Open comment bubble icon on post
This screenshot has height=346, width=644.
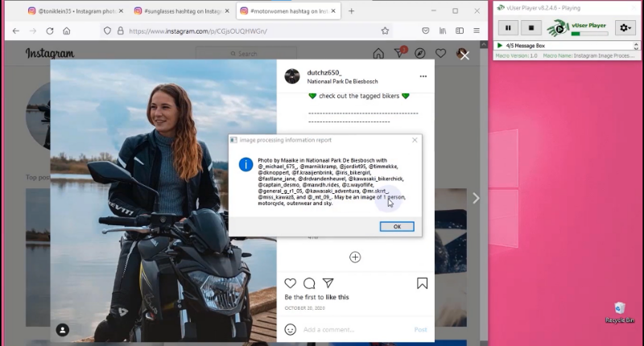click(x=309, y=283)
